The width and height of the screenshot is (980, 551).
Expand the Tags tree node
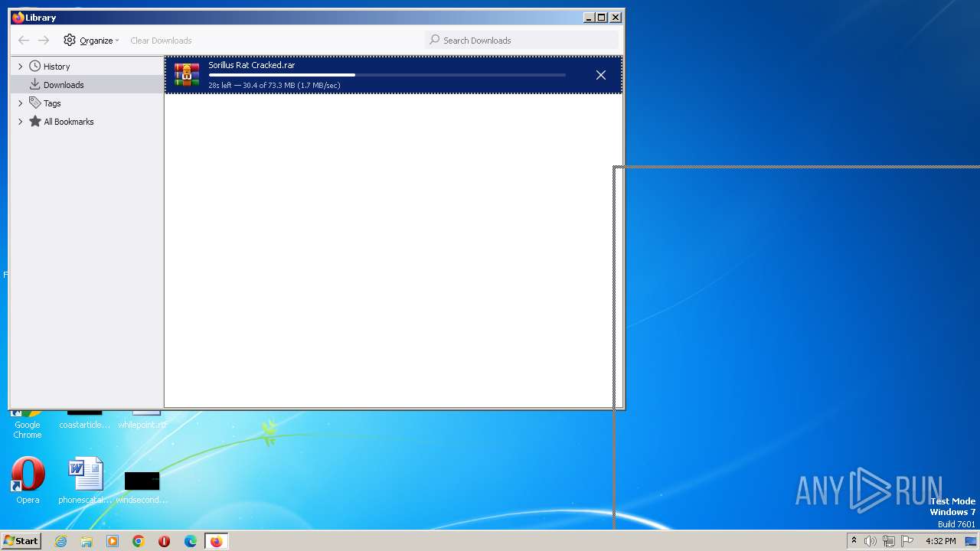click(x=21, y=103)
